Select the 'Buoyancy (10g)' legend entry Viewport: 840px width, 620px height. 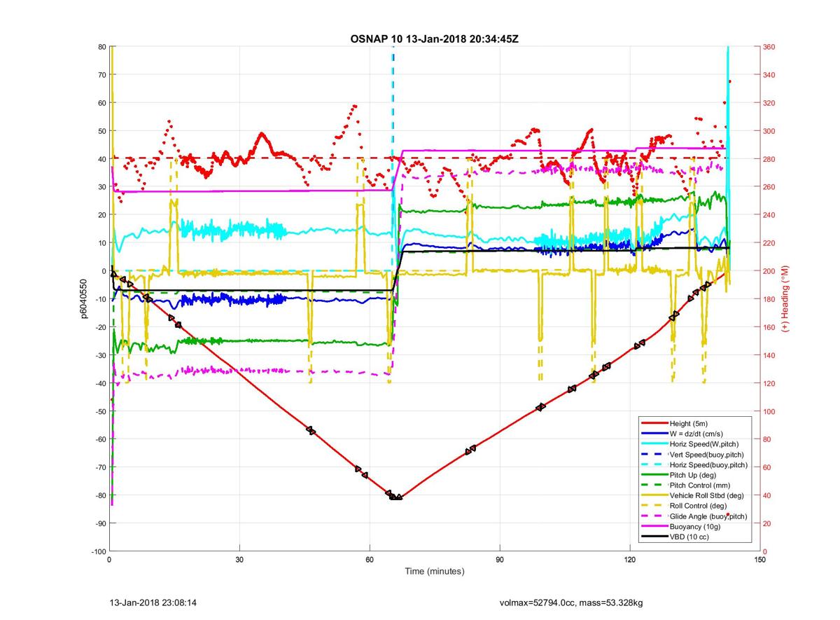pyautogui.click(x=695, y=527)
